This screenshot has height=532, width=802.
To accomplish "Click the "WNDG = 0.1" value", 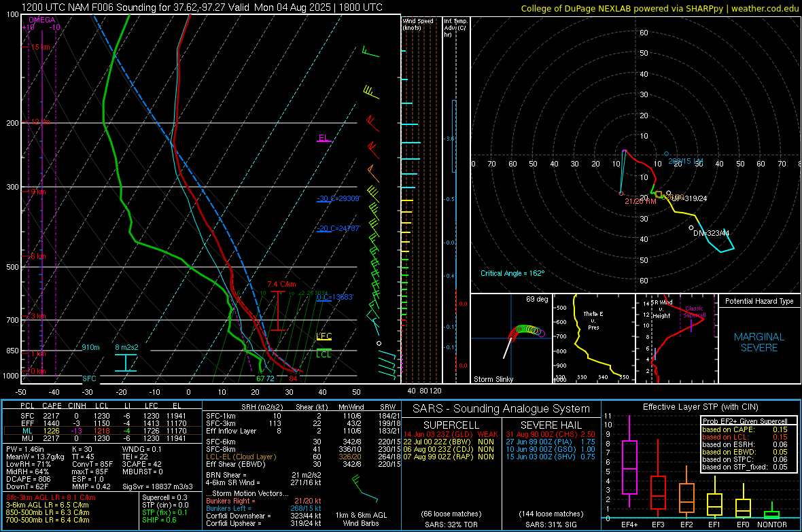I will coord(141,449).
